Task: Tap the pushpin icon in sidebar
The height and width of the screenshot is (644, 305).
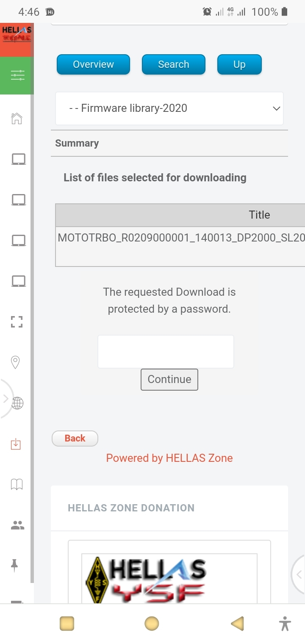Action: [x=15, y=565]
